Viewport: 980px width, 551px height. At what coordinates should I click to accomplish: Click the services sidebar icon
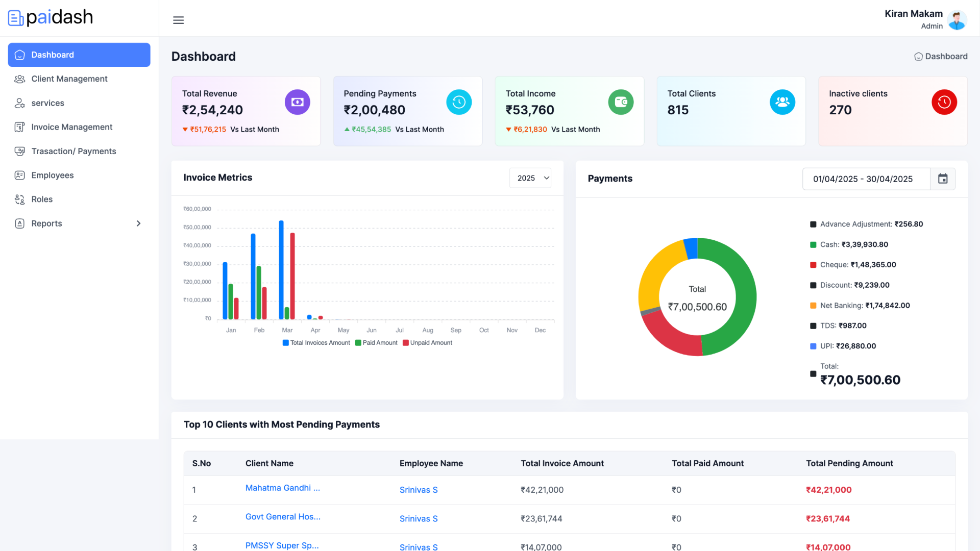coord(20,103)
